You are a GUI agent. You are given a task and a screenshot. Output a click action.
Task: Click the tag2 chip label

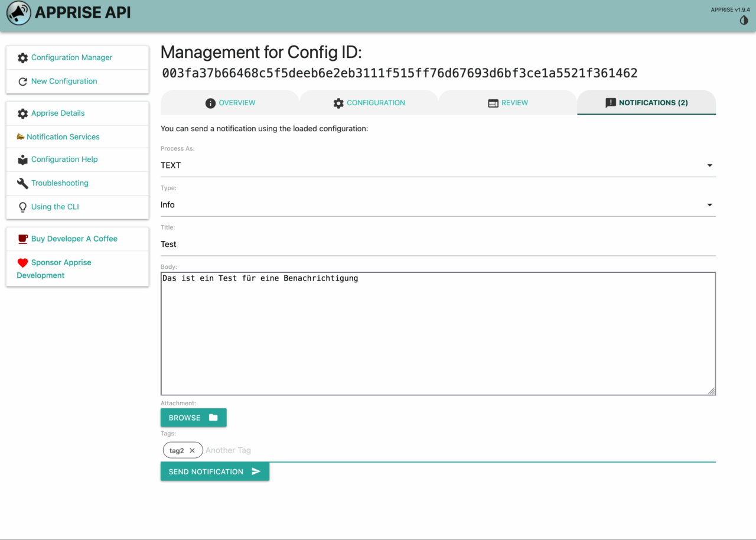[177, 450]
